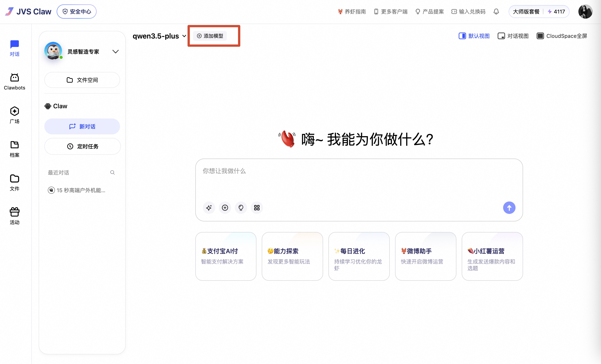The image size is (601, 364).
Task: Click the four-squares apps icon in input box
Action: 257,207
